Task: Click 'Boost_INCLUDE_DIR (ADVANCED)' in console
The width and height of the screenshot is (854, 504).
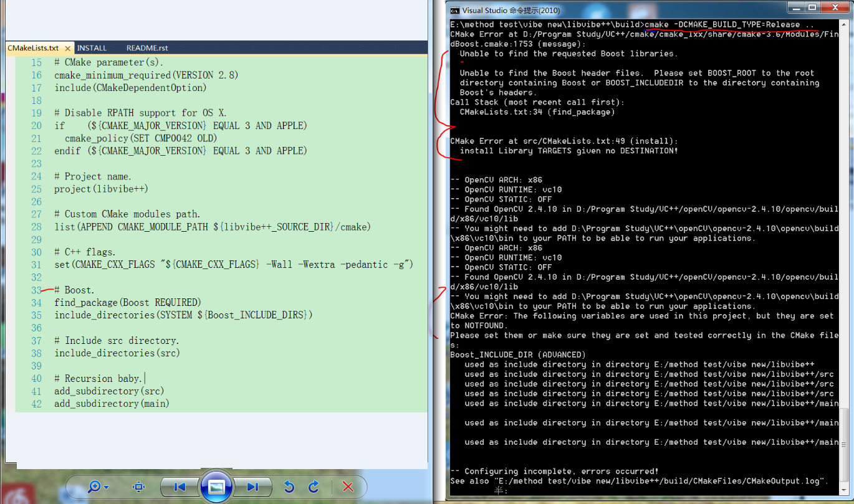Action: click(518, 354)
